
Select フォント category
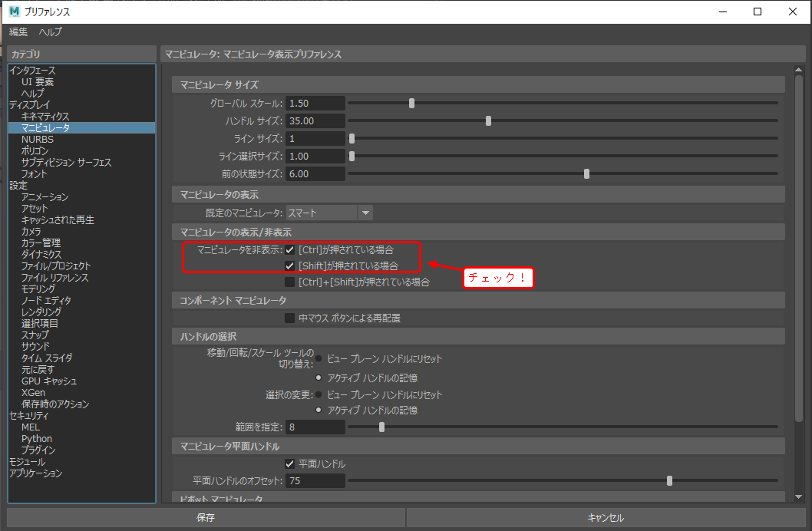click(x=35, y=174)
